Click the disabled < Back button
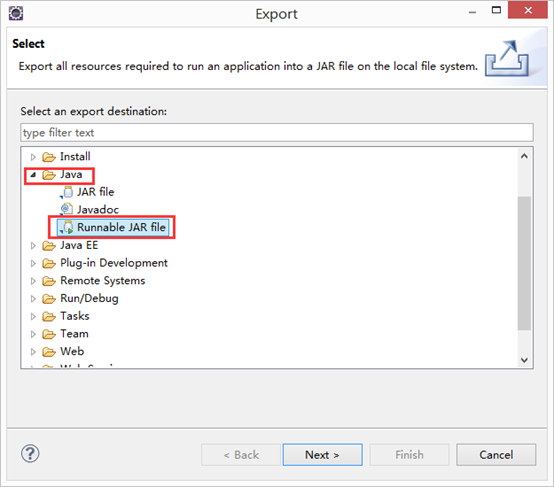Viewport: 554px width, 487px height. click(x=241, y=455)
